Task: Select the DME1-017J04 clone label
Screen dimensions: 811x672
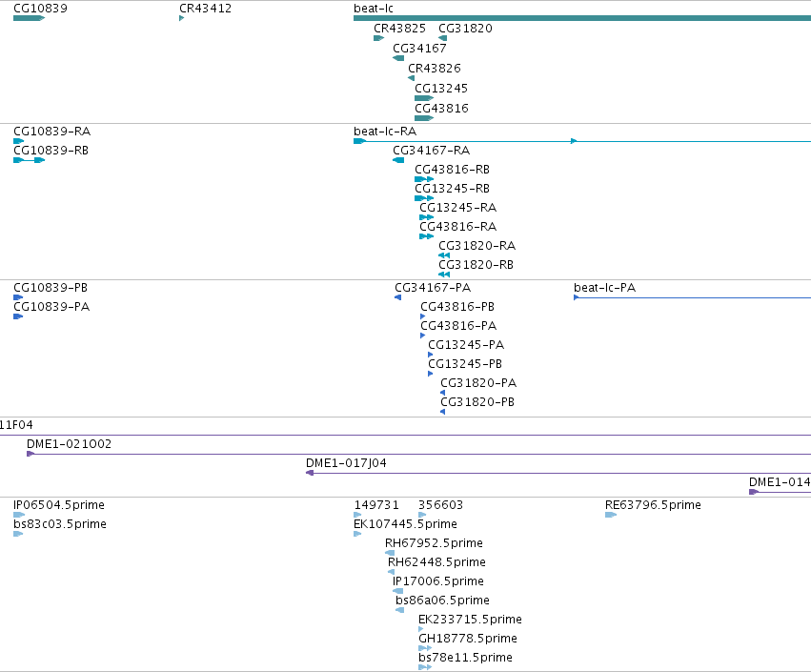Action: coord(347,463)
